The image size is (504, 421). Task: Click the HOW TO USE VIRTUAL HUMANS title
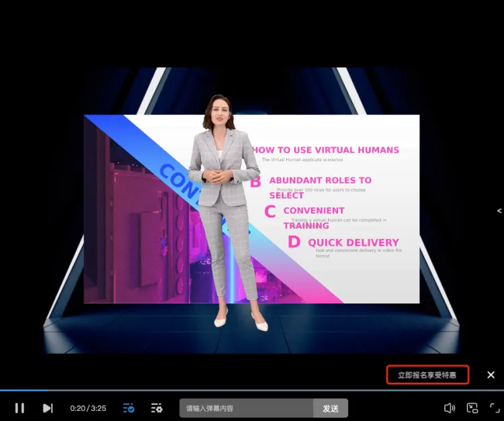pos(325,150)
